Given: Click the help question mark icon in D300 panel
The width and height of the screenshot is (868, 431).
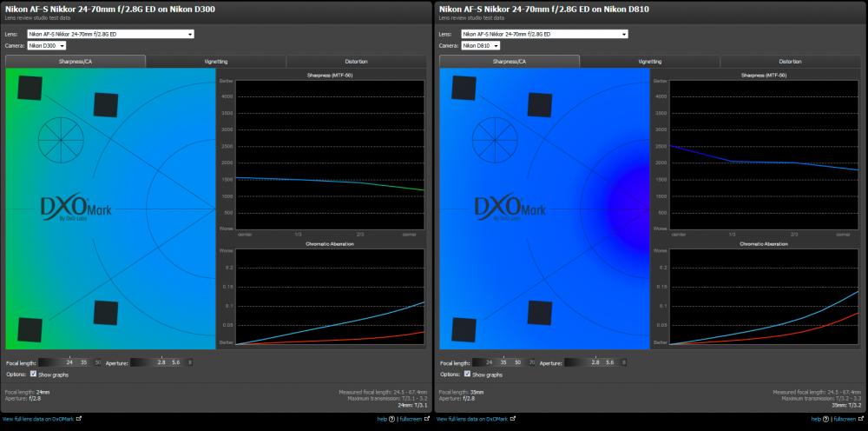Looking at the screenshot, I should (392, 420).
